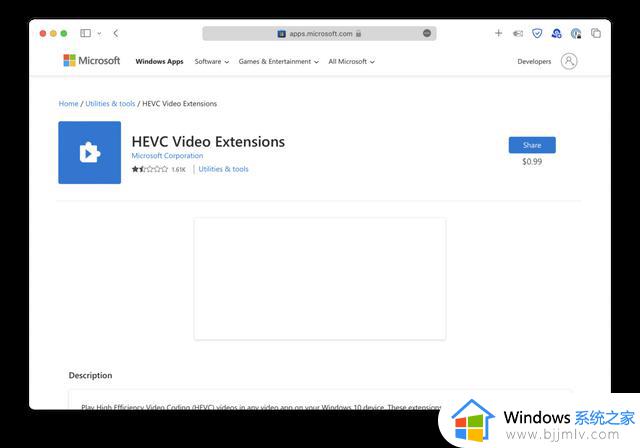This screenshot has height=448, width=640.
Task: Click the page options button in the address bar
Action: click(x=427, y=33)
